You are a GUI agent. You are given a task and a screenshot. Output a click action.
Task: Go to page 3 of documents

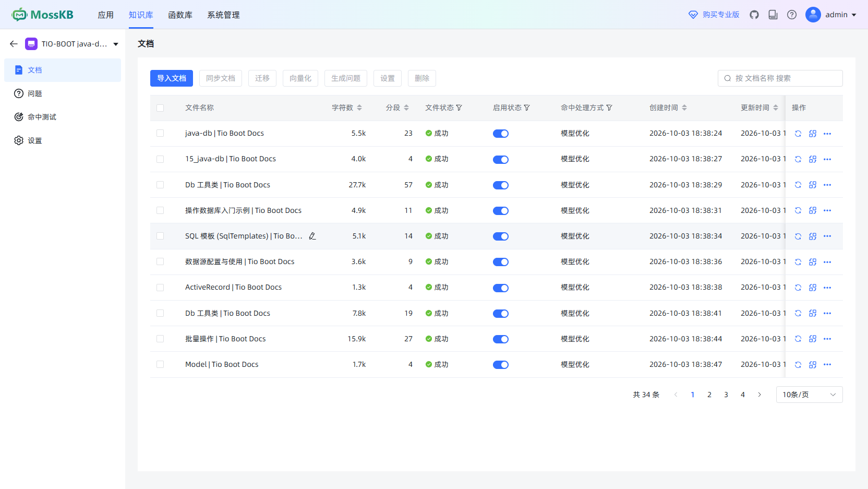pyautogui.click(x=726, y=395)
